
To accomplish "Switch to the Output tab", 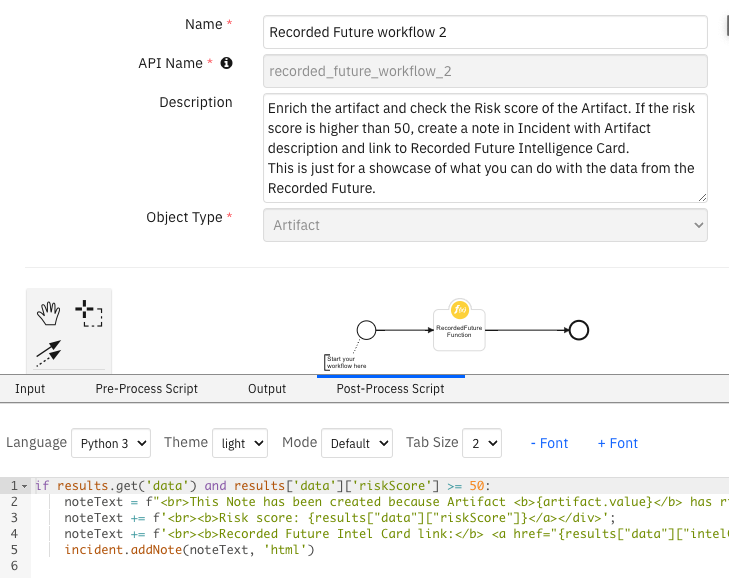I will pos(267,388).
